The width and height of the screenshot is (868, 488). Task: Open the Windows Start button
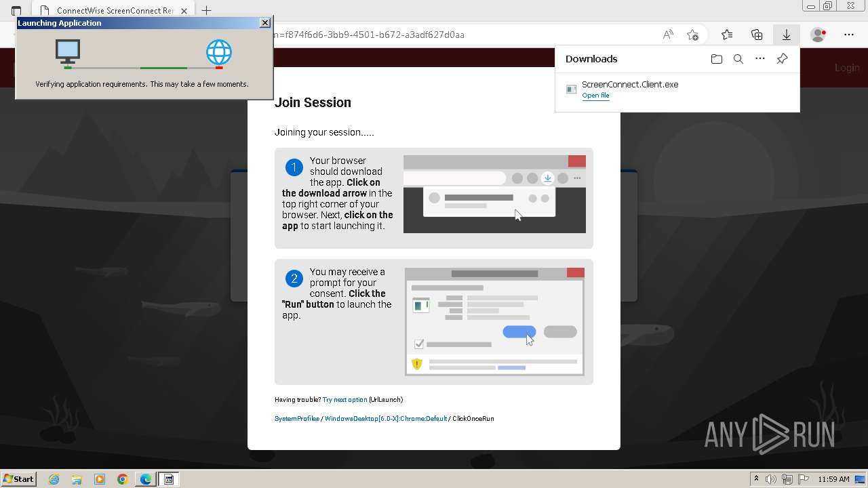pos(18,479)
